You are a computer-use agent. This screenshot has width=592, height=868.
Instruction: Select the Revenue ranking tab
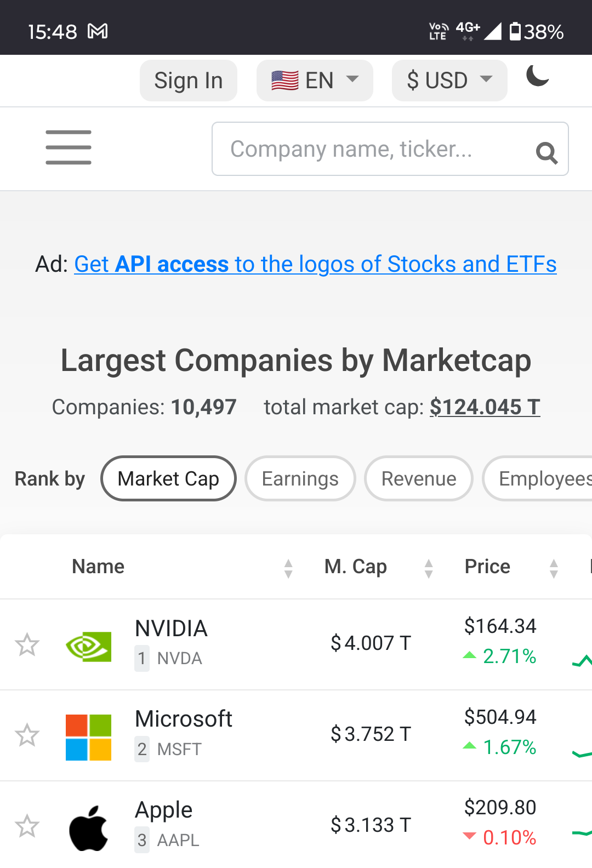click(419, 478)
